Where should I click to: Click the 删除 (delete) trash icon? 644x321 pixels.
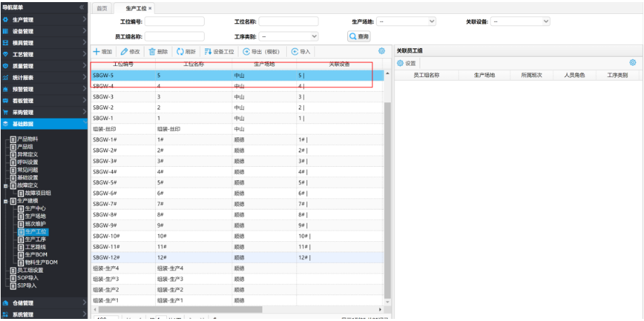pos(152,52)
